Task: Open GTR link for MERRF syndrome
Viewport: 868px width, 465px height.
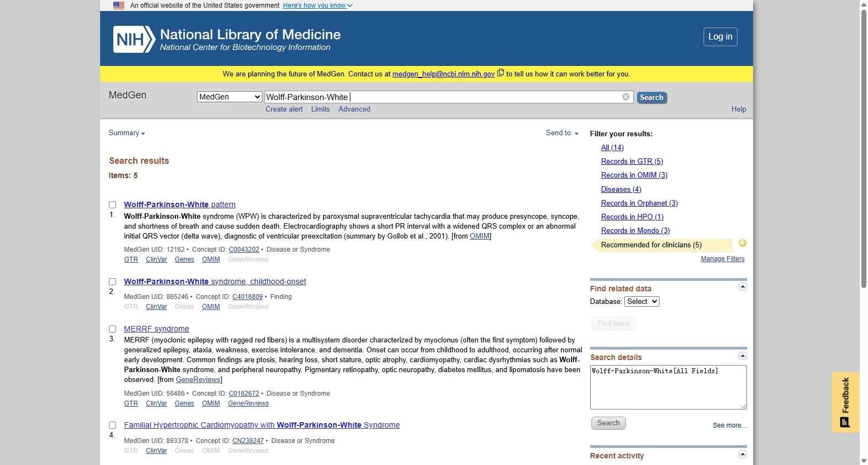Action: point(131,403)
